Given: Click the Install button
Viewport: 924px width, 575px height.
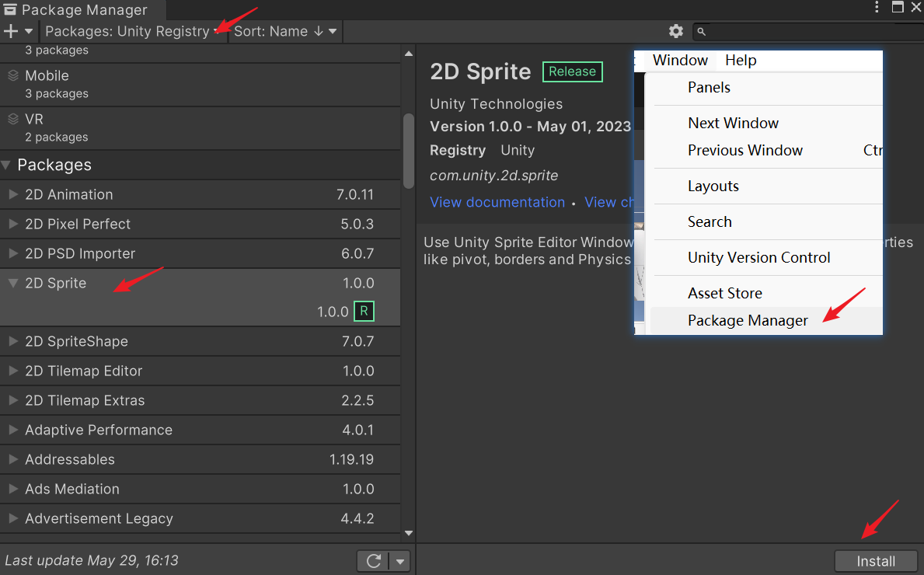Looking at the screenshot, I should (x=876, y=562).
